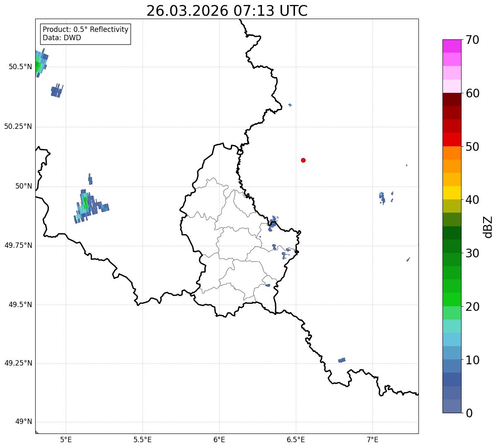Screen dimensions: 498x448
Task: Click the "5°E" longitude label
Action: point(66,440)
